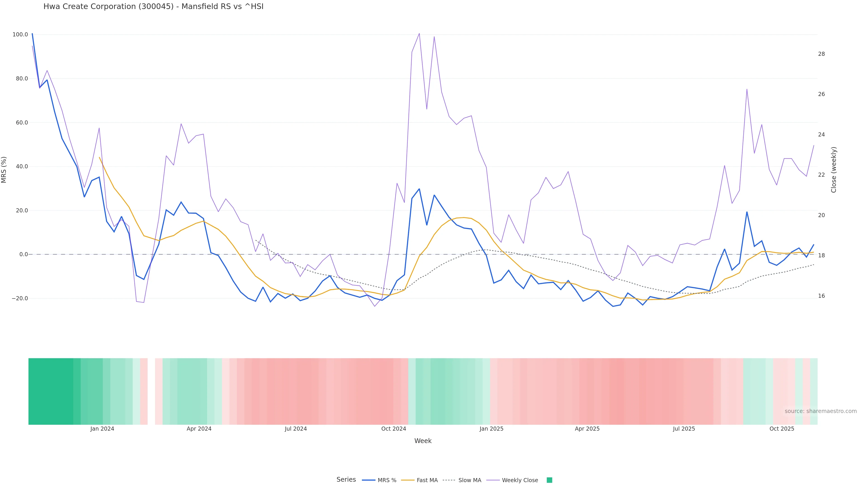
Task: Click the green square legend swatch
Action: click(549, 480)
